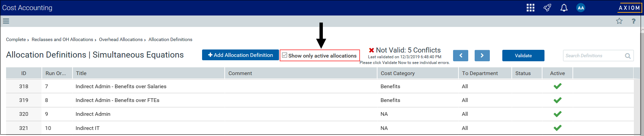Go to previous definition with left chevron
Viewport: 644px width, 136px height.
[x=460, y=56]
